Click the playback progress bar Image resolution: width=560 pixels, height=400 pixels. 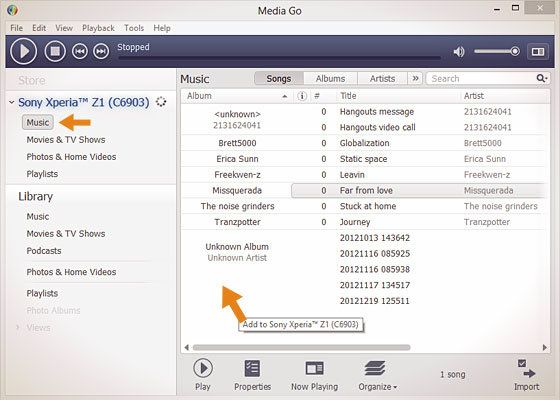point(279,57)
